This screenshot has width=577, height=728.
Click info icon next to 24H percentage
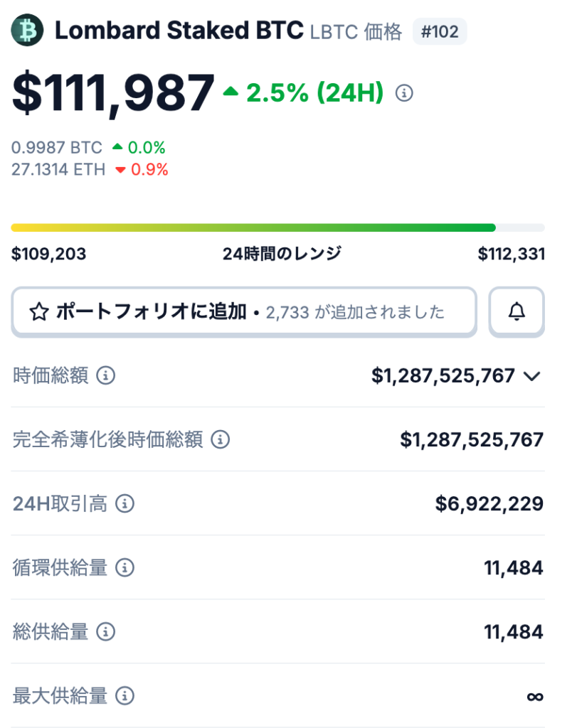(404, 93)
